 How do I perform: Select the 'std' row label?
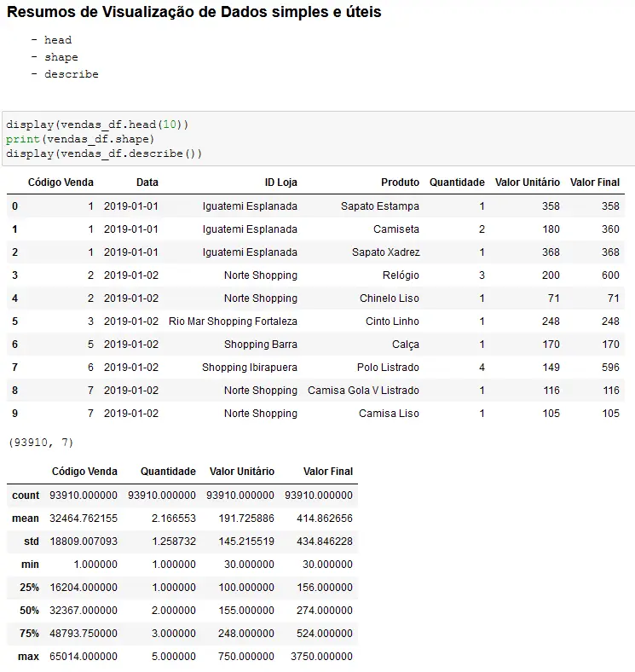coord(31,541)
